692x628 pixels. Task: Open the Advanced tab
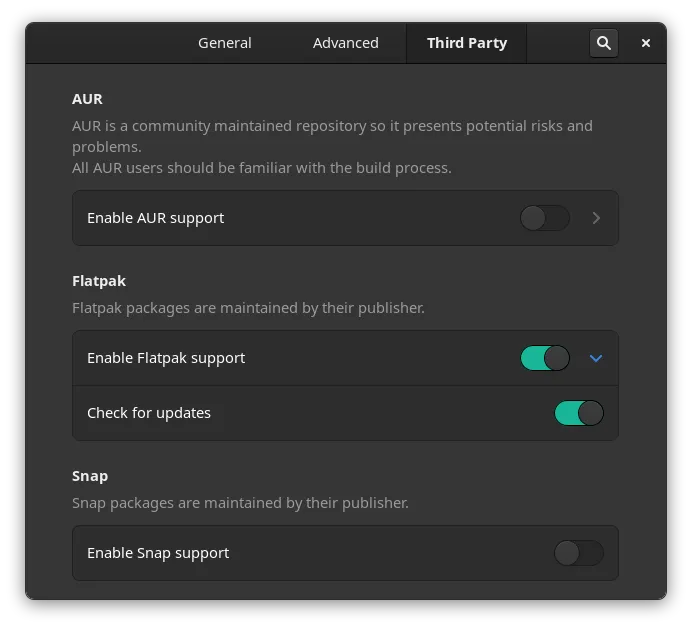(x=345, y=43)
